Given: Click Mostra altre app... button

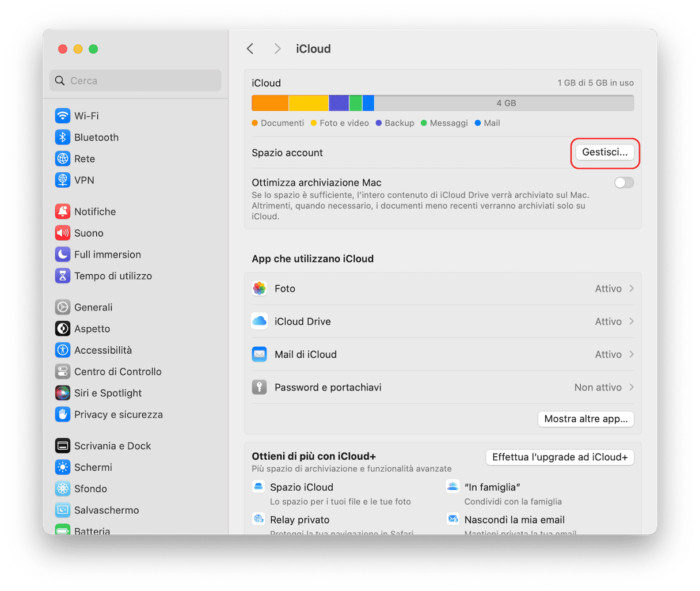Looking at the screenshot, I should (586, 419).
